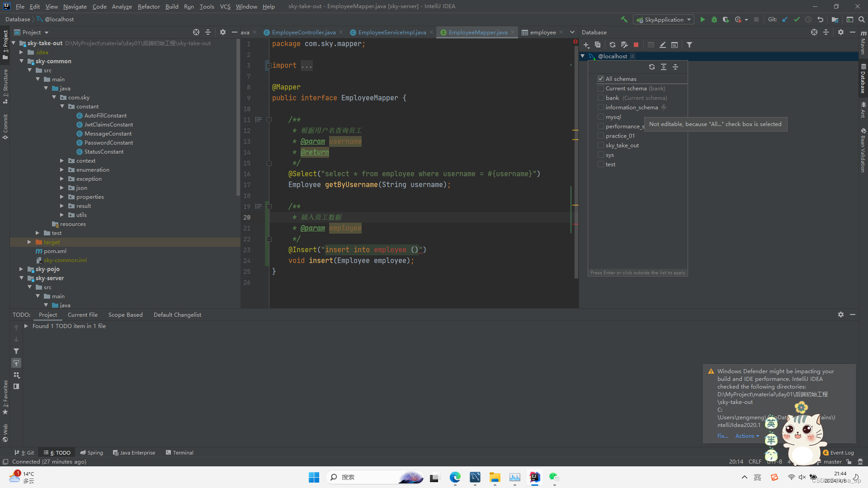Toggle the bank schema checkbox
868x488 pixels.
point(601,98)
